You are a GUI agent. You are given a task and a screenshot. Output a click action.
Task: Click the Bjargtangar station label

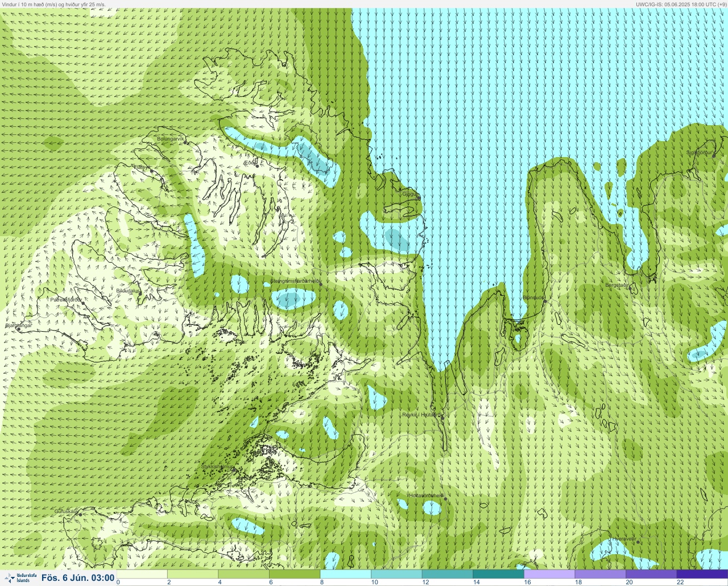coord(19,325)
